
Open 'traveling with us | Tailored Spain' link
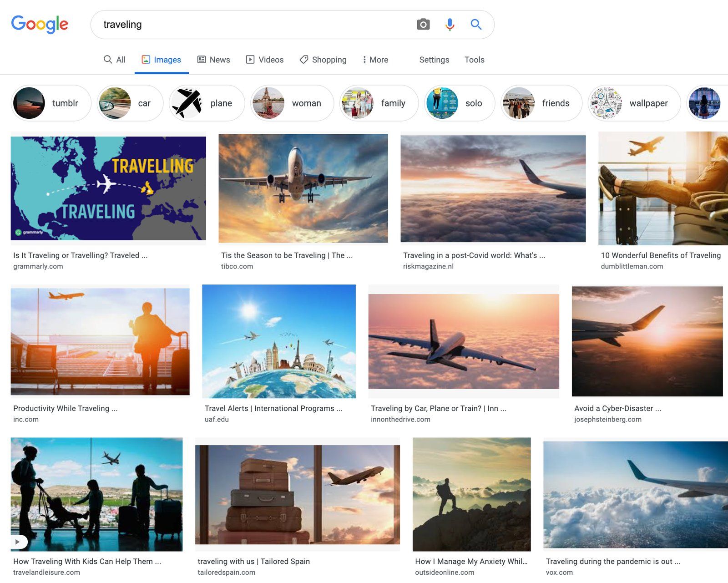pyautogui.click(x=254, y=561)
